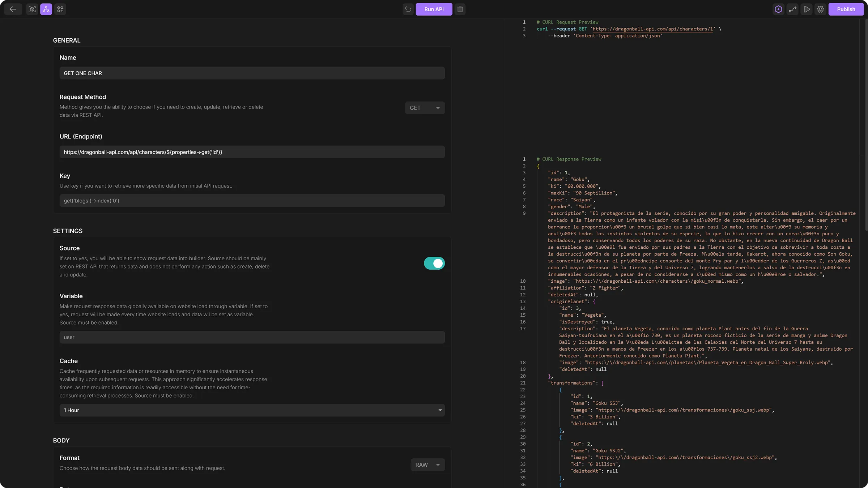Select the hexagon node icon near Publish
Viewport: 868px width, 488px height.
tap(778, 9)
